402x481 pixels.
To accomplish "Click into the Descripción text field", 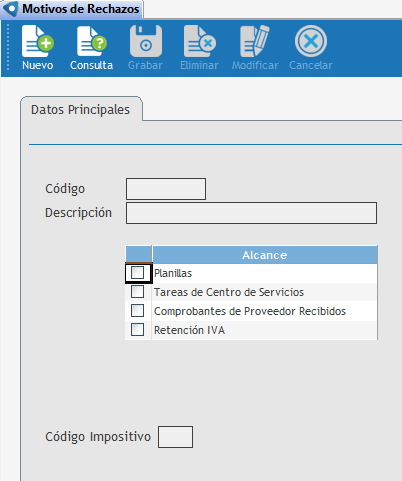I will [251, 213].
